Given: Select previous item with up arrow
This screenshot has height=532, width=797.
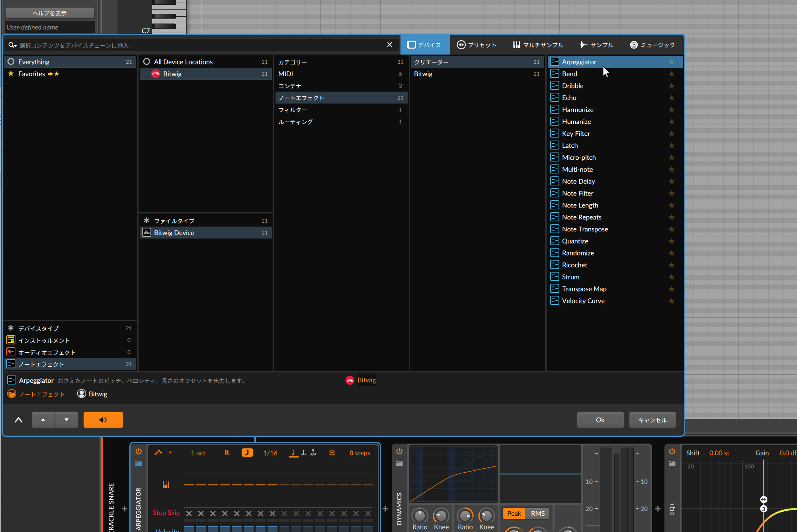Looking at the screenshot, I should click(x=43, y=420).
